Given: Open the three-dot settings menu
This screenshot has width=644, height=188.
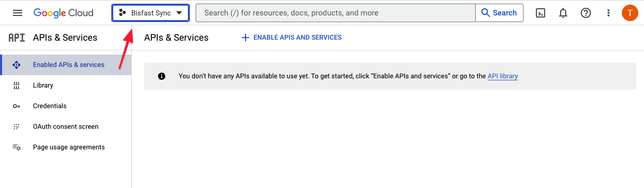Looking at the screenshot, I should click(608, 13).
